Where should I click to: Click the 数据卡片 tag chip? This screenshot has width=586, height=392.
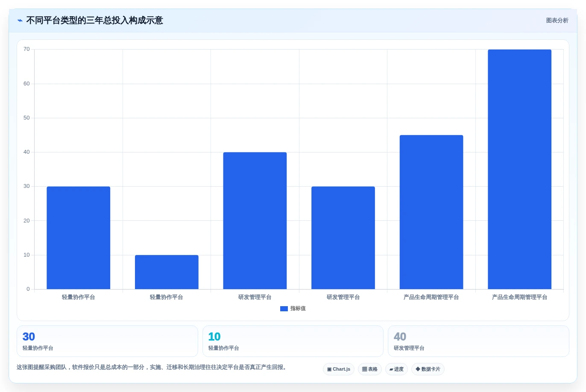coord(428,369)
